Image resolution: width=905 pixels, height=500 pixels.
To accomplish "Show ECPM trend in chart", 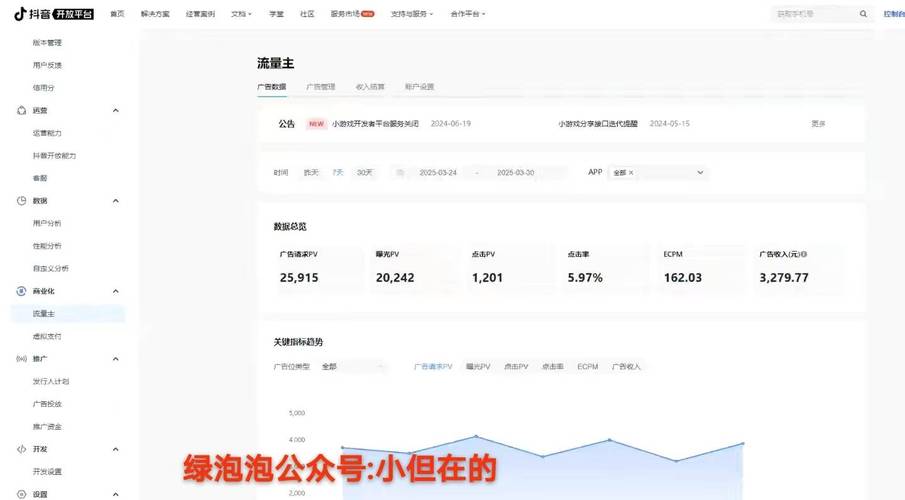I will [588, 367].
